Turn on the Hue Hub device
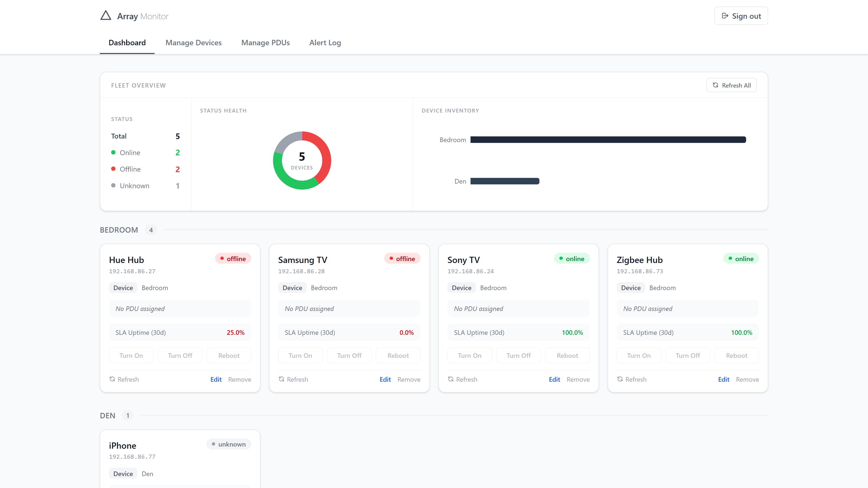Screen dimensions: 868x488 click(131, 355)
